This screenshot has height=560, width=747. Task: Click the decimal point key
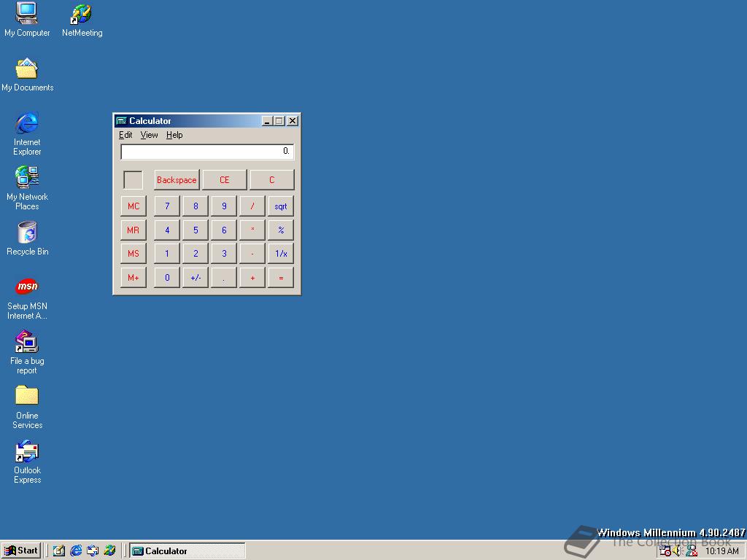[224, 278]
